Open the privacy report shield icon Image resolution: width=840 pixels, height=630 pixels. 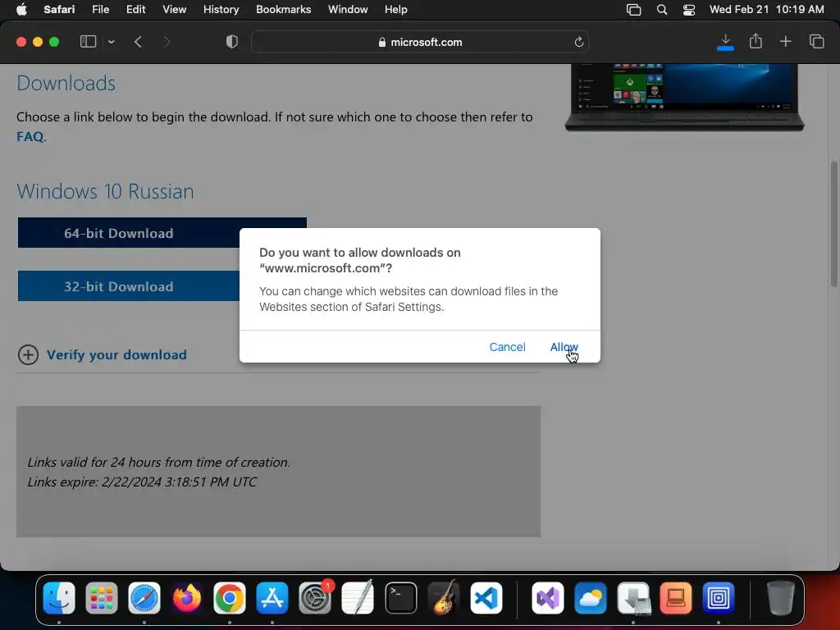(x=232, y=42)
